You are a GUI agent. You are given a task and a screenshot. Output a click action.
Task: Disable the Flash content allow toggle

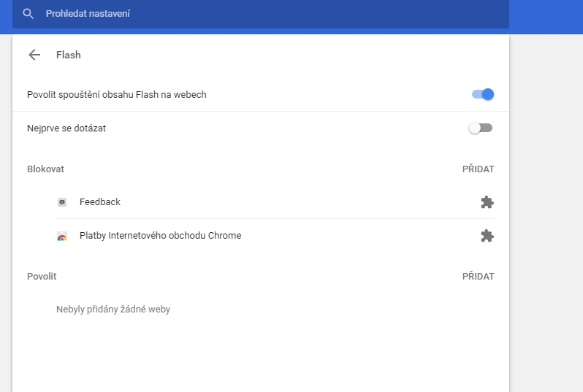482,94
